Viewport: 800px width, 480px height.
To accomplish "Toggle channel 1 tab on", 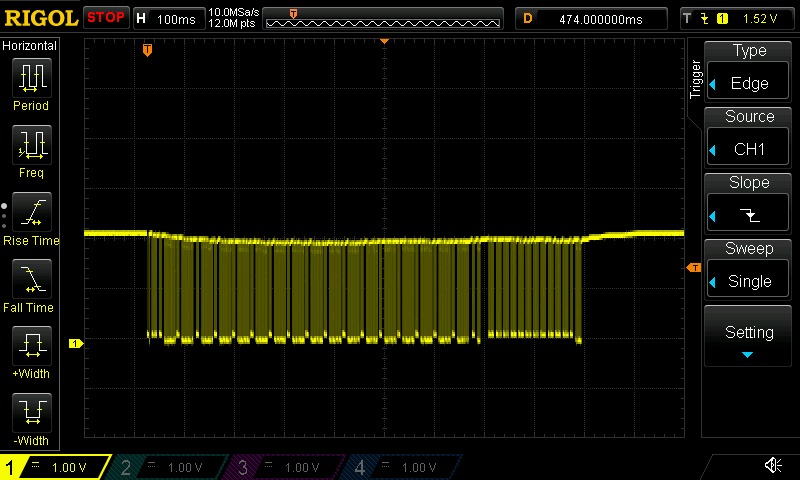I will [57, 467].
